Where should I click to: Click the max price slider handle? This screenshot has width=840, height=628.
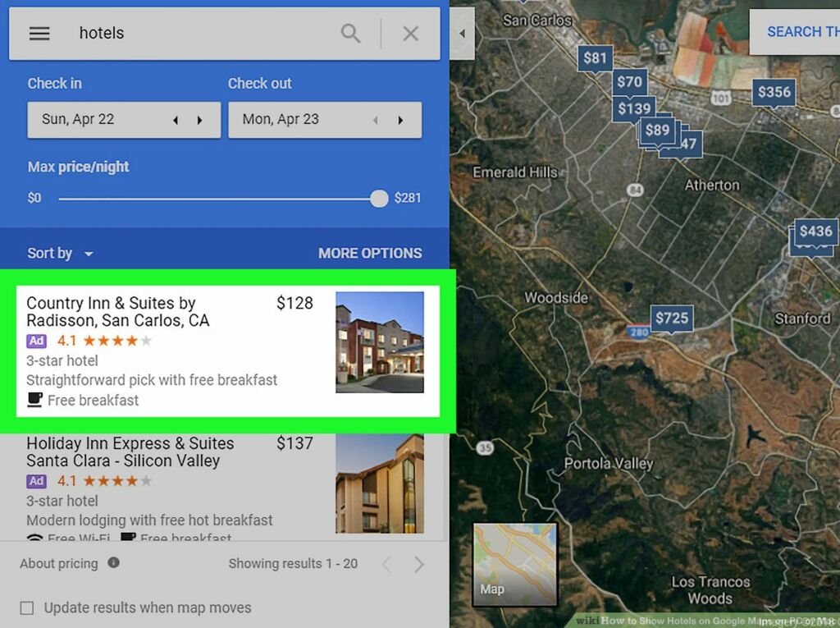[379, 199]
